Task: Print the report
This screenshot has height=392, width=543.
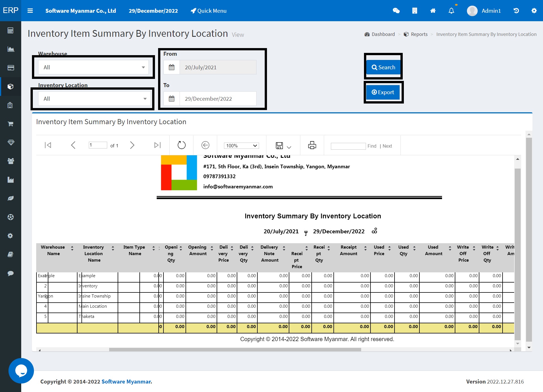Action: coord(312,145)
